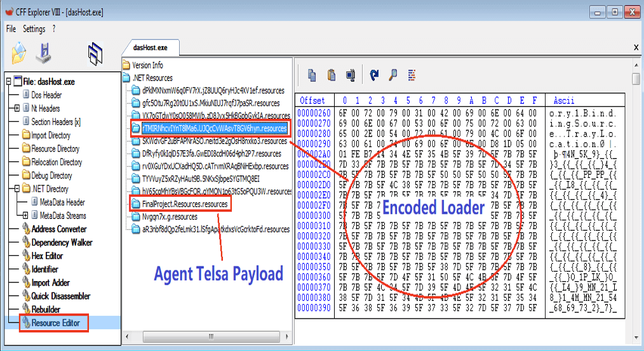This screenshot has height=351, width=644.
Task: Open FinalProject.Resources.resources entry
Action: tap(184, 204)
